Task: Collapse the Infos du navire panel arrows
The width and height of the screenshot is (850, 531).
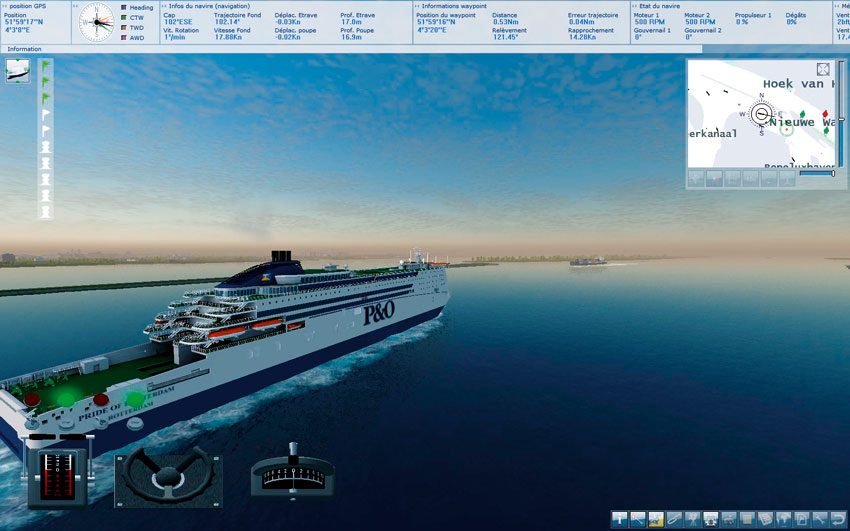Action: [x=165, y=6]
